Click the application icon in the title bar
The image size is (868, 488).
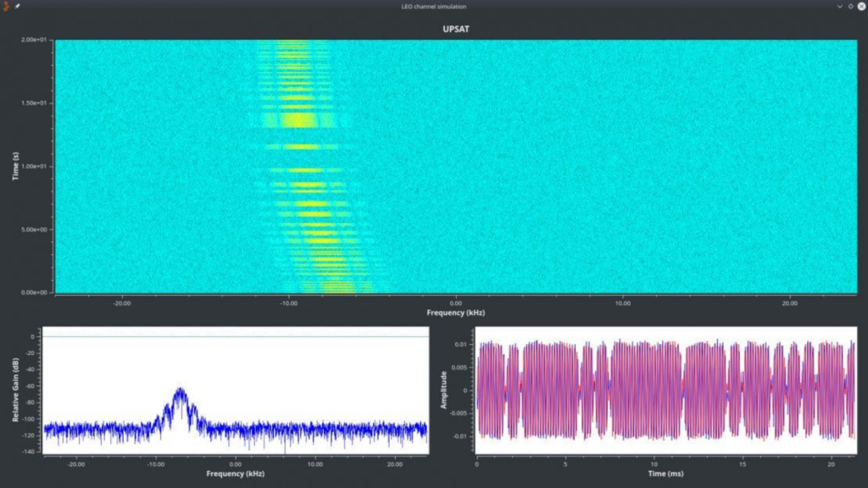point(7,6)
